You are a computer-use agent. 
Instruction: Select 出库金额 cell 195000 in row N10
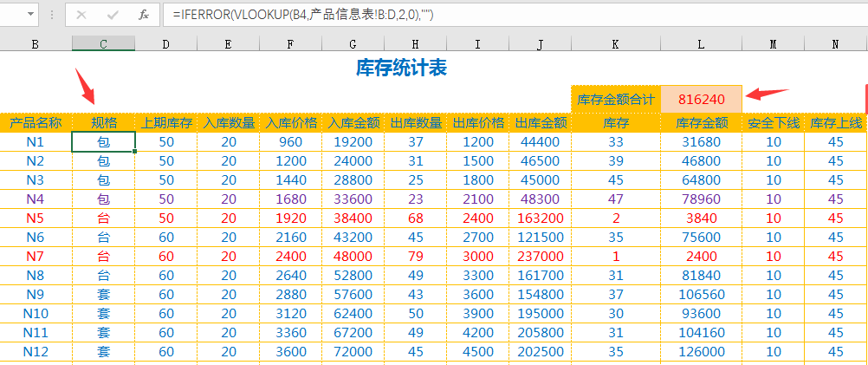[541, 314]
